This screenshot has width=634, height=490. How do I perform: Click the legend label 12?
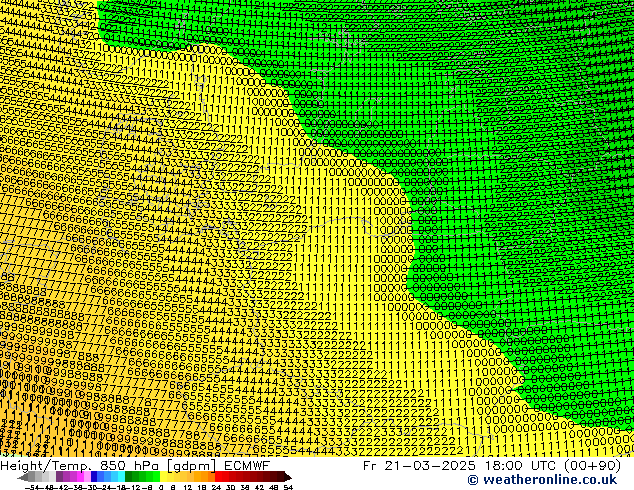[x=188, y=487]
